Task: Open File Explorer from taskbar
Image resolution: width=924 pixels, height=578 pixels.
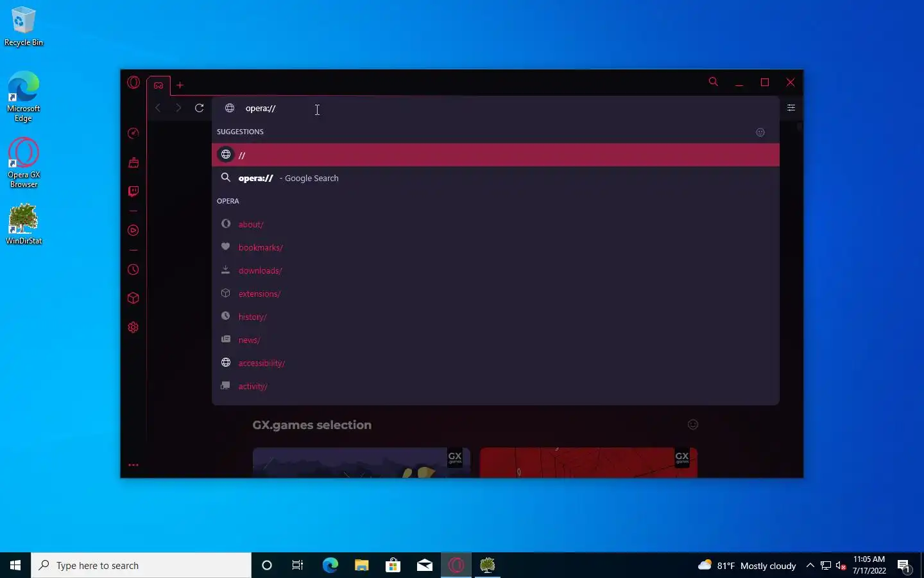Action: click(361, 565)
